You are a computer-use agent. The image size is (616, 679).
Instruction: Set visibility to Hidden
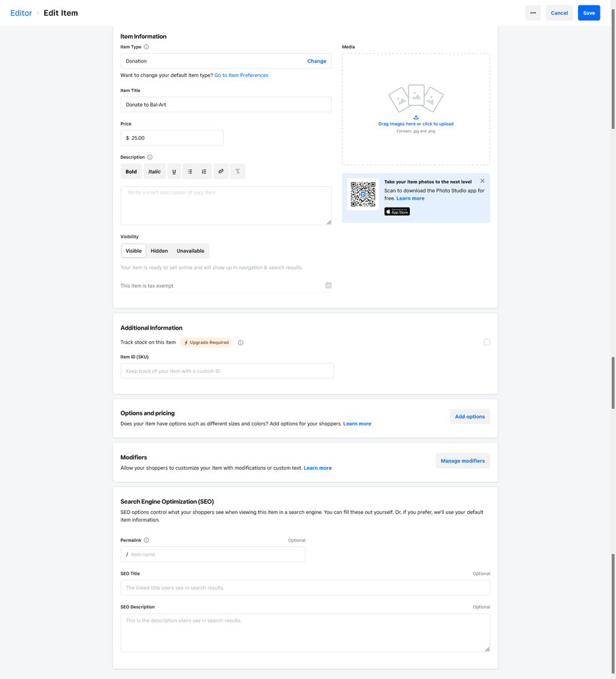159,251
